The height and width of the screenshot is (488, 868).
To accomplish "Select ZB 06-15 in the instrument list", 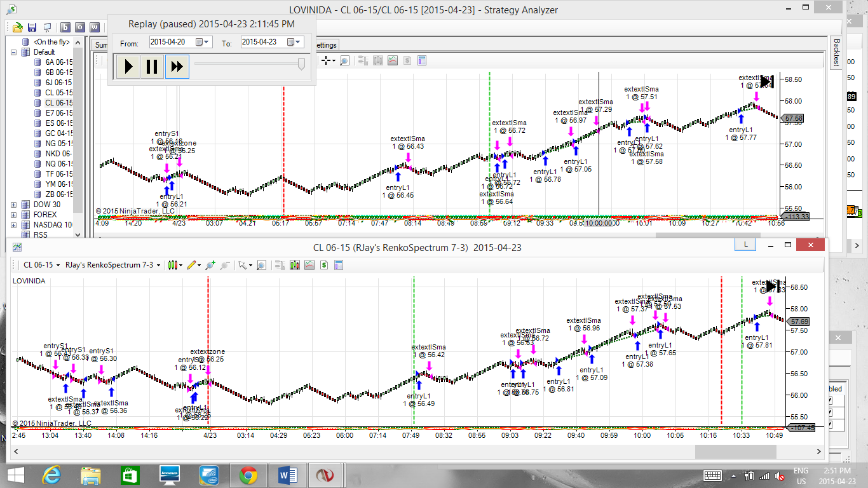I will (x=58, y=194).
